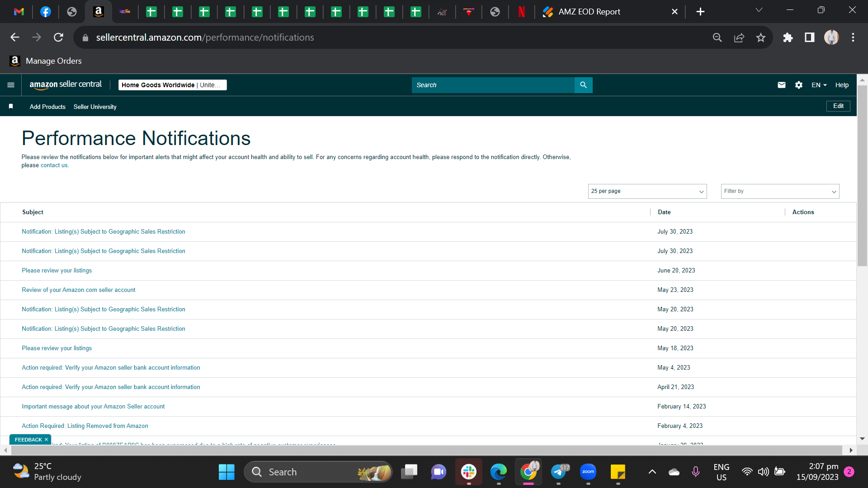Expand the 25 per page dropdown
The width and height of the screenshot is (868, 488).
coord(647,191)
